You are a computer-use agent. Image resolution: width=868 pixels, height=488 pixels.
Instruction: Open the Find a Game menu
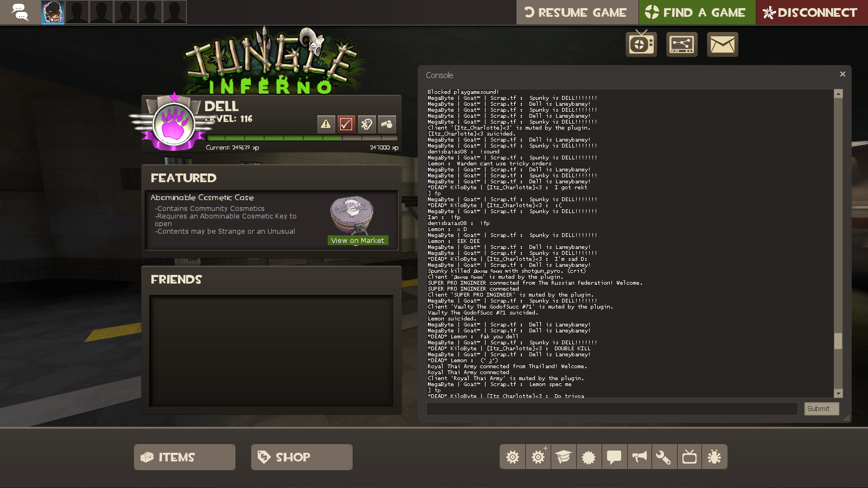pos(697,12)
